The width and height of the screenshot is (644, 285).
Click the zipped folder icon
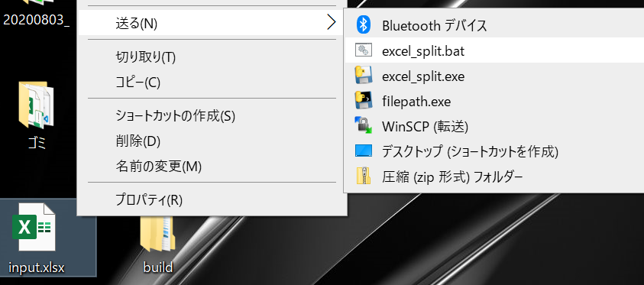(x=364, y=177)
